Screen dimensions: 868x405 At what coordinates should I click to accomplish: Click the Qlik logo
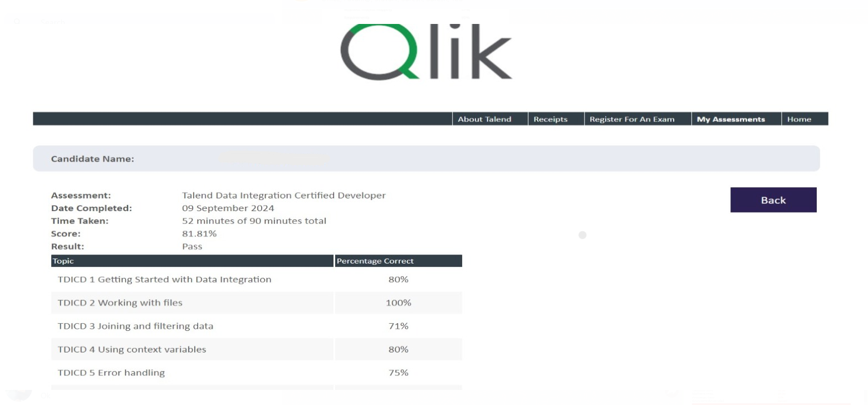point(426,51)
